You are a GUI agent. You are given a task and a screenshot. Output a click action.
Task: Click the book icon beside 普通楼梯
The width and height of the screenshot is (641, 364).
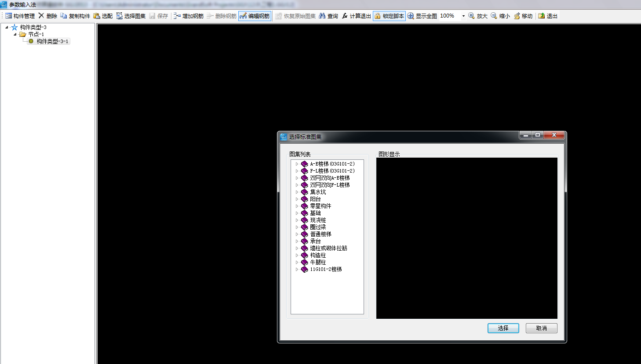tap(304, 234)
